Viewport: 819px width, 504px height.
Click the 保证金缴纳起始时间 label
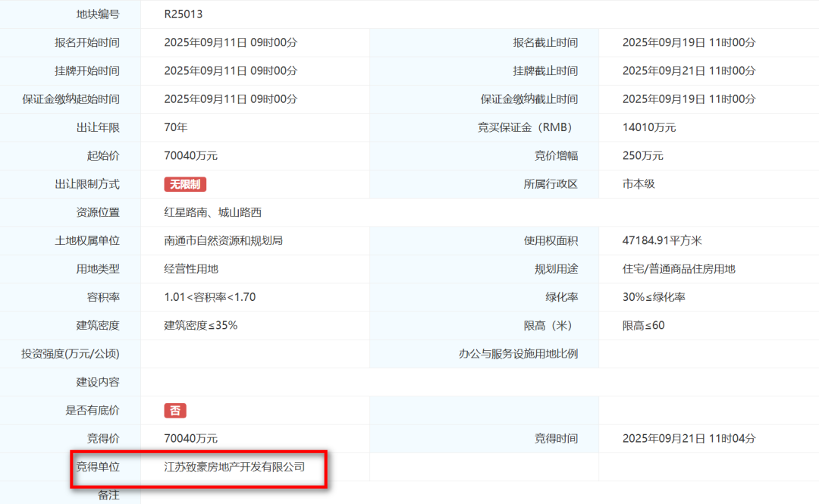click(x=71, y=99)
